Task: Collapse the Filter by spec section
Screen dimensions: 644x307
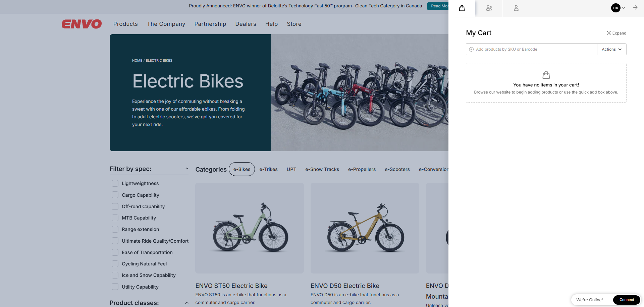Action: [187, 169]
